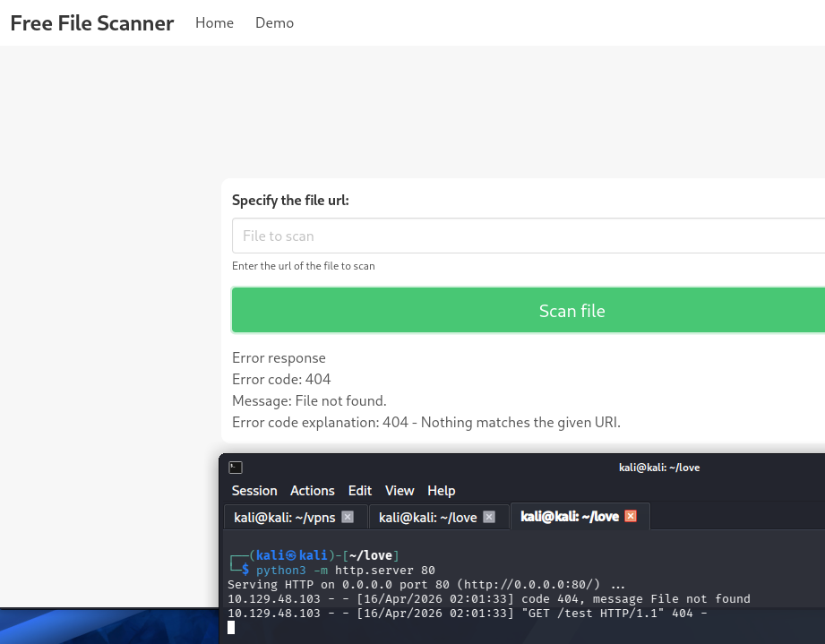Click the terminal cursor below the GET /test log
The image size is (825, 644).
point(231,627)
